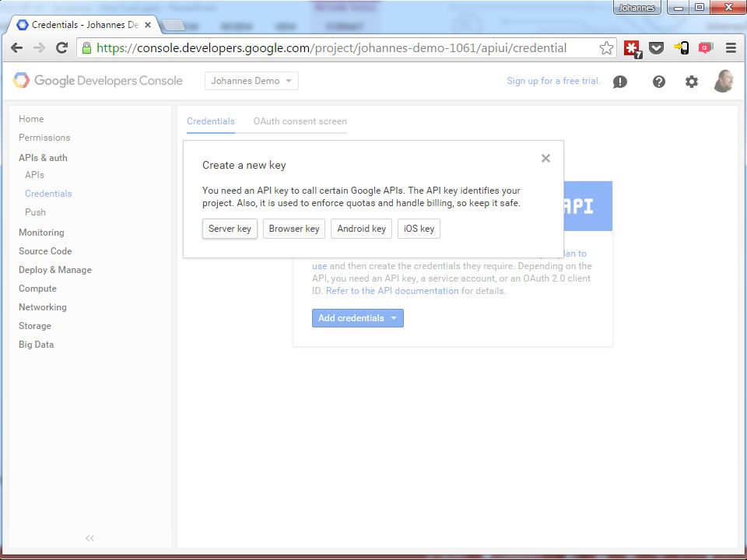The image size is (747, 560).
Task: Open the Johannes Demo project dropdown
Action: (251, 81)
